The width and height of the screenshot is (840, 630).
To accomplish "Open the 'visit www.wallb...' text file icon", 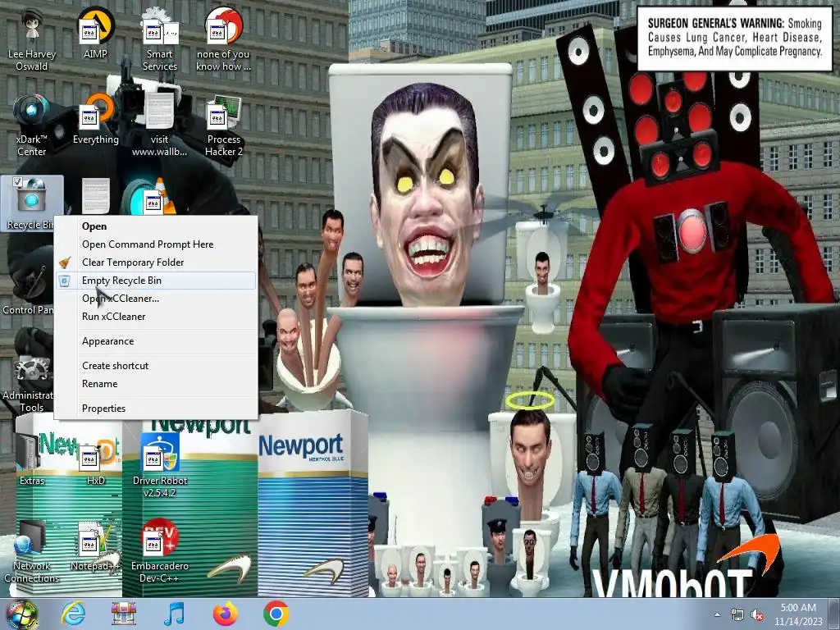I will tap(160, 126).
